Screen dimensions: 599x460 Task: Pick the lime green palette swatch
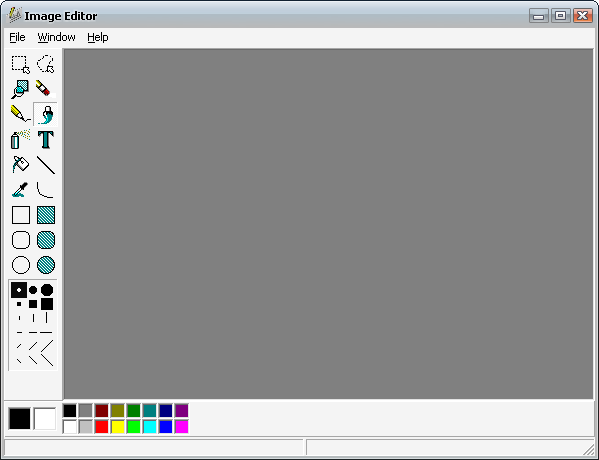click(x=134, y=427)
